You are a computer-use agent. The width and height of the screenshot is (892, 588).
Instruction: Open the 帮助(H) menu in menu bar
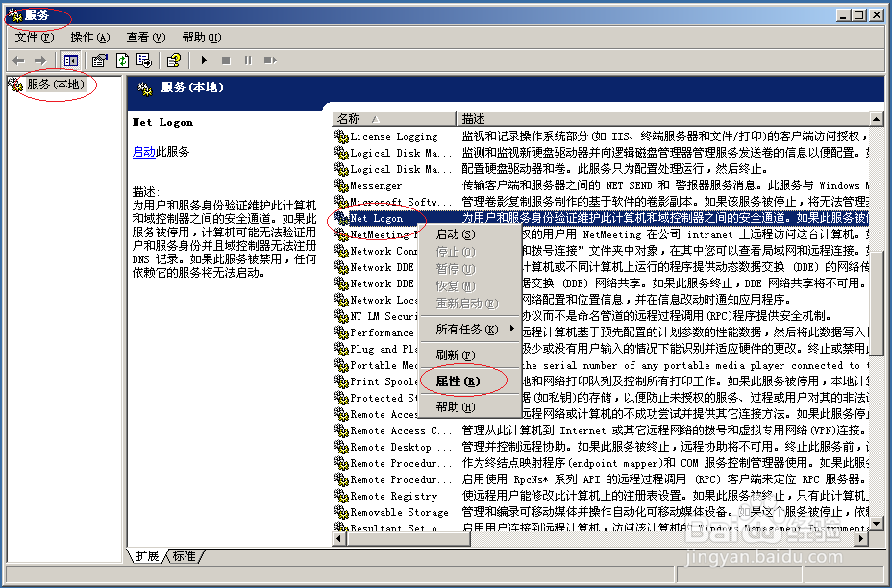pos(202,37)
